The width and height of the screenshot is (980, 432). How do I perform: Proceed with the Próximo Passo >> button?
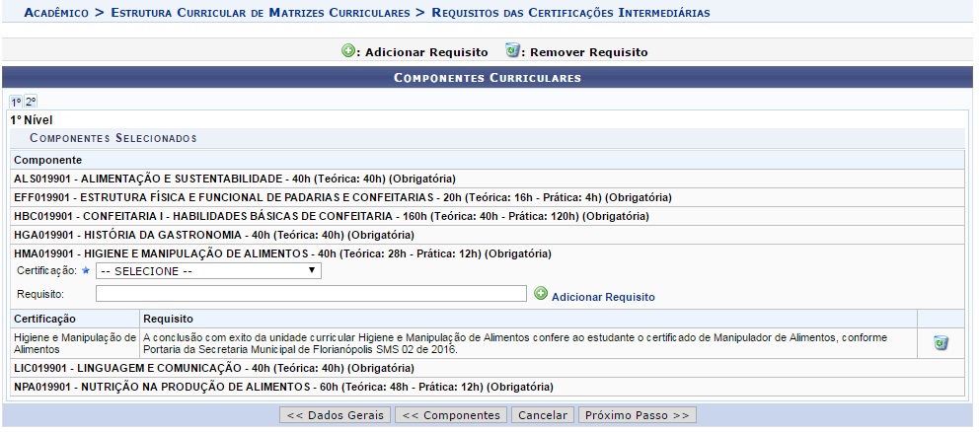637,415
